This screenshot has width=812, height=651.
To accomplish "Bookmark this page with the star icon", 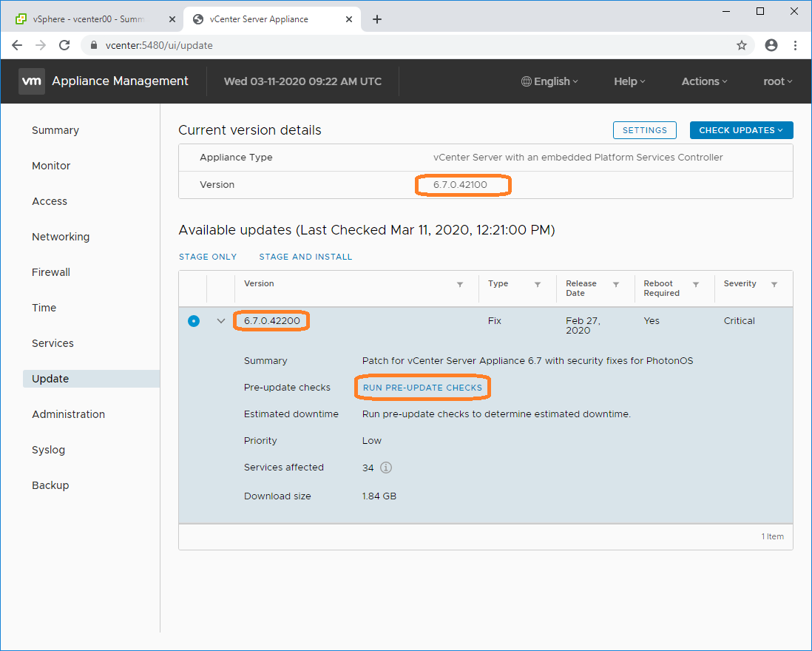I will [x=742, y=45].
